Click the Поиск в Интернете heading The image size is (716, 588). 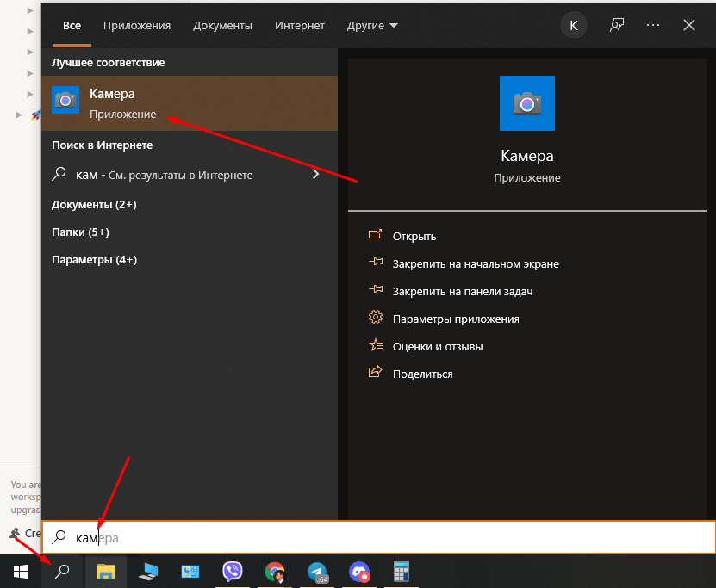[x=102, y=145]
